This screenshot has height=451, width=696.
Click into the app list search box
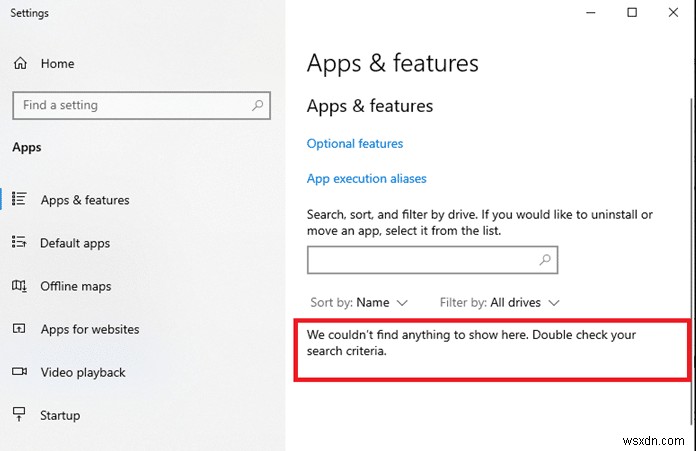(422, 260)
